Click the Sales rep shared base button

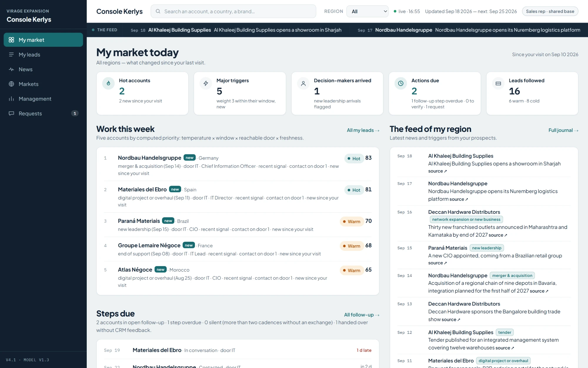[550, 11]
